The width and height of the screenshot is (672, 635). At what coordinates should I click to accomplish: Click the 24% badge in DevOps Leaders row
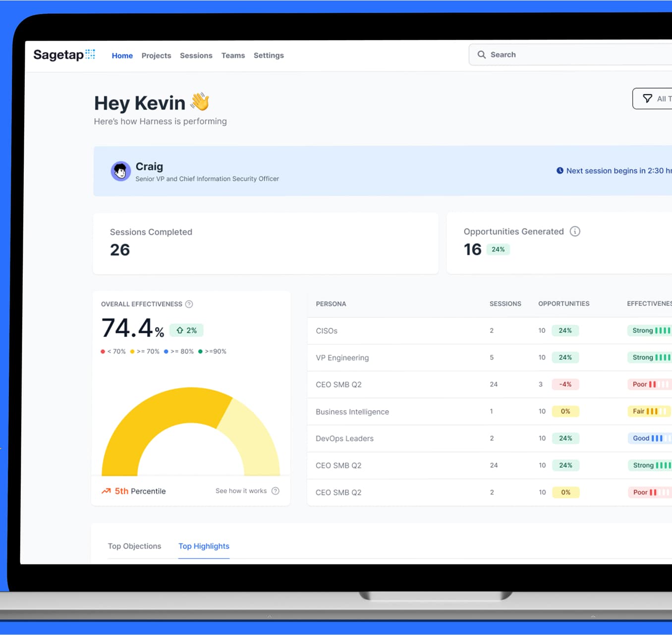coord(565,438)
